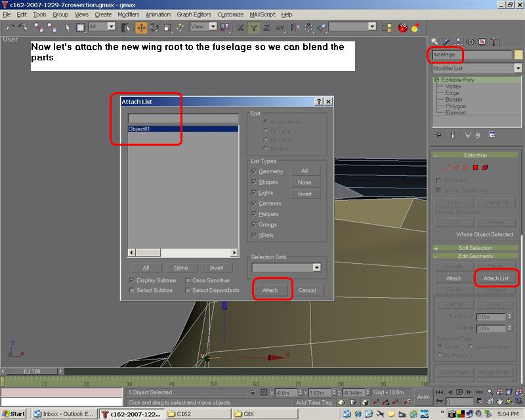The height and width of the screenshot is (420, 525).
Task: Restrict movement to the XY plane
Action: (280, 28)
